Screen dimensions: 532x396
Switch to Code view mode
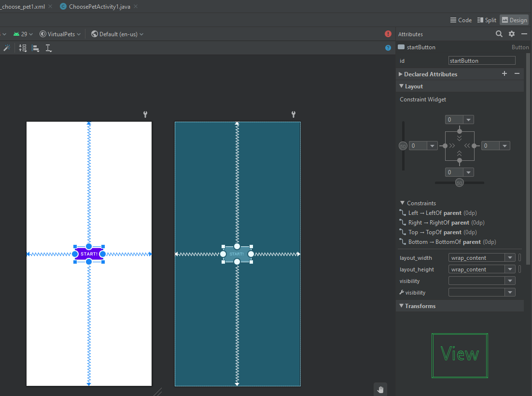(461, 20)
